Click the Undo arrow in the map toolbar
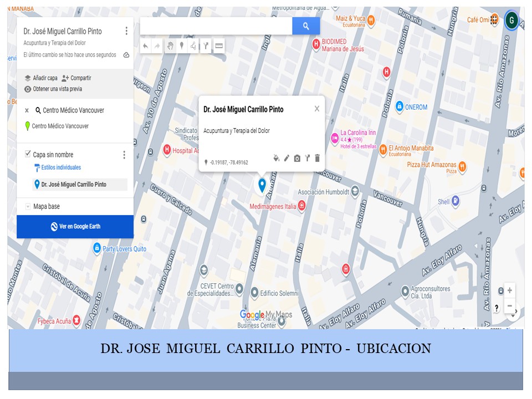Screen dimensions: 532x399 pos(146,46)
